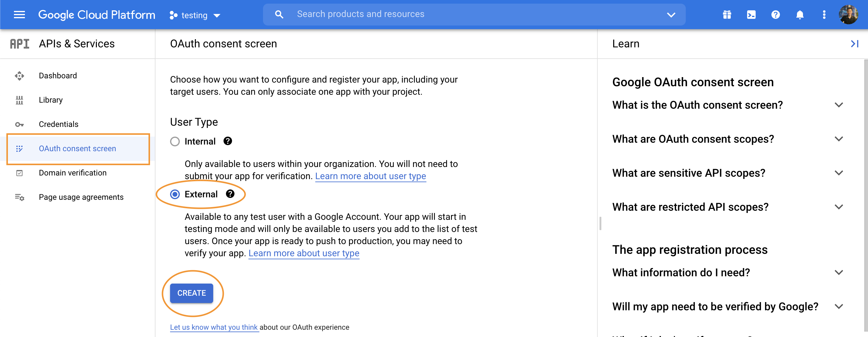Open the testing project selector dropdown

tap(195, 15)
